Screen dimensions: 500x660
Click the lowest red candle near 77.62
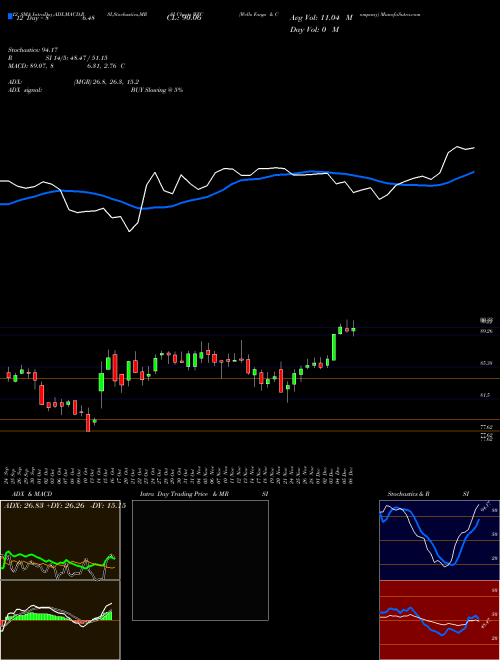click(88, 422)
